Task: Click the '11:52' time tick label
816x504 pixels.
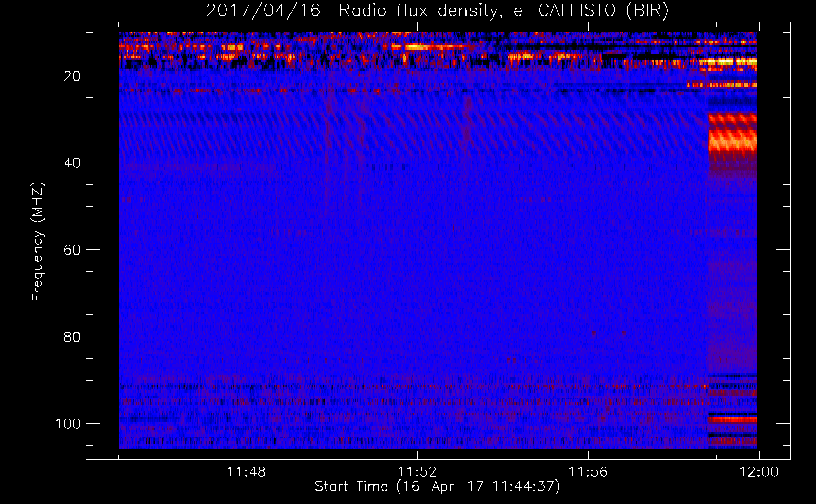Action: click(417, 472)
